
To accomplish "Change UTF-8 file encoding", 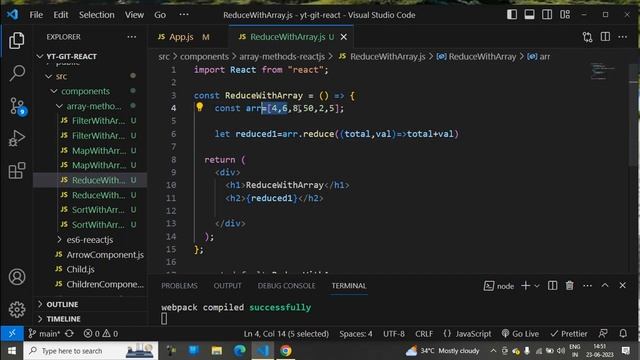I will pyautogui.click(x=393, y=333).
